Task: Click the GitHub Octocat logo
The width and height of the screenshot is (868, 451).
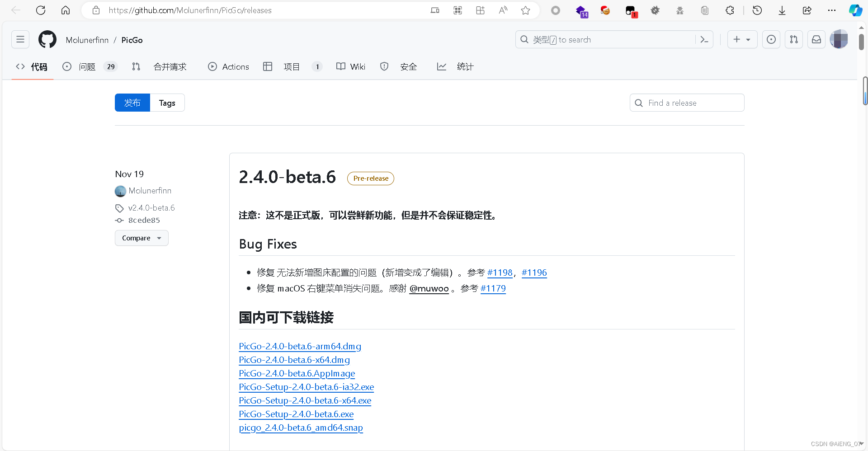Action: (47, 39)
